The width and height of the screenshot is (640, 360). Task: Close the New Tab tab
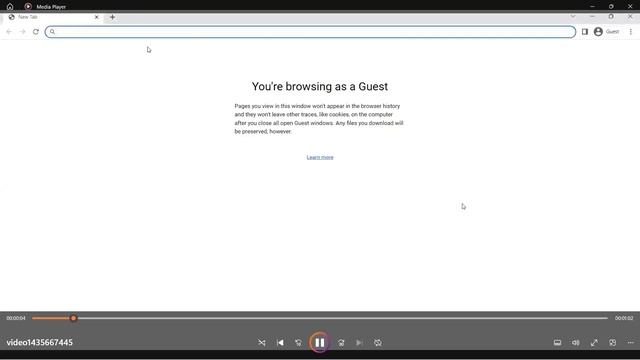(97, 17)
